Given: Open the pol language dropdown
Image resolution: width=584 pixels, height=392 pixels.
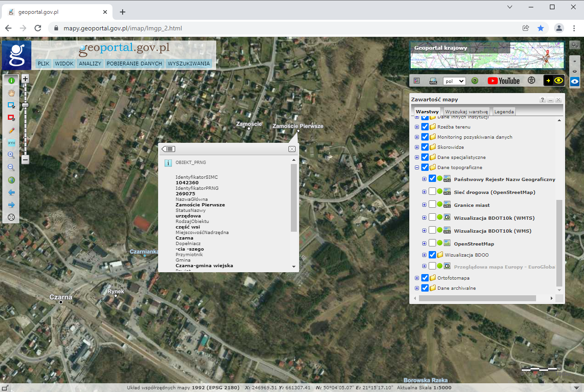Looking at the screenshot, I should pyautogui.click(x=454, y=81).
